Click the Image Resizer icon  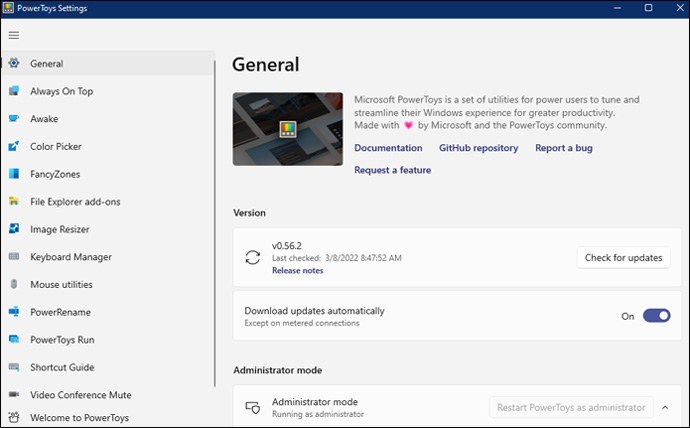[14, 229]
